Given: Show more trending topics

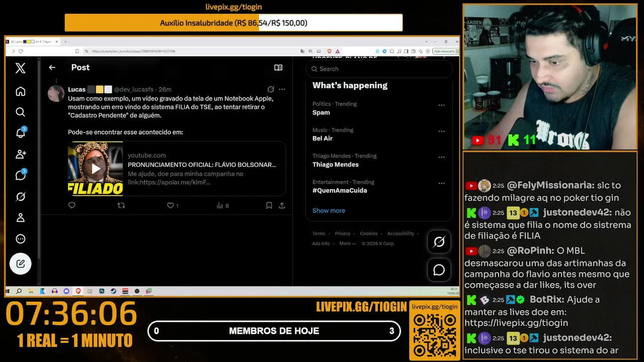Looking at the screenshot, I should click(329, 211).
